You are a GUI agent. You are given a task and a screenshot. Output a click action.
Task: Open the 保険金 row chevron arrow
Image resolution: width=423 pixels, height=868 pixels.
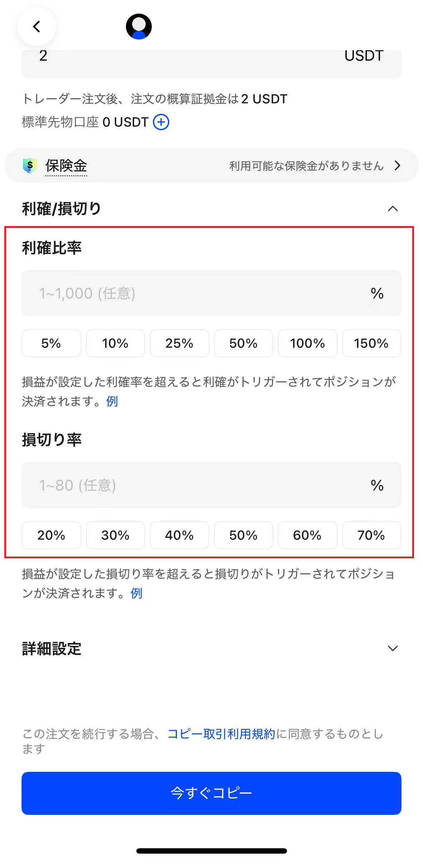(397, 165)
